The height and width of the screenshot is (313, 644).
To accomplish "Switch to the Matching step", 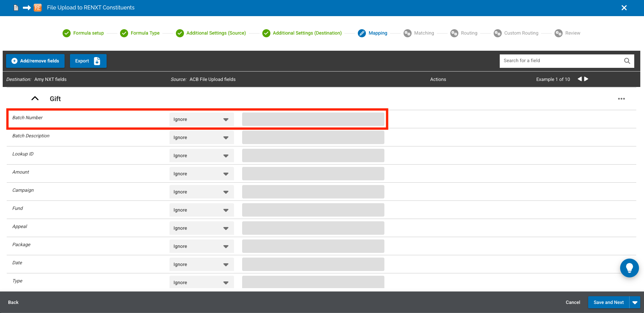I will point(419,33).
